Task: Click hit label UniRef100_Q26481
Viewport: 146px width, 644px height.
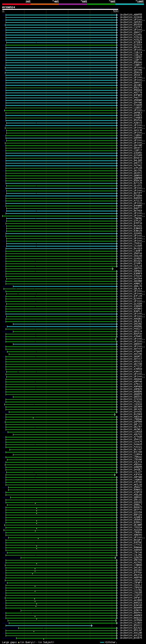Action: point(131,233)
